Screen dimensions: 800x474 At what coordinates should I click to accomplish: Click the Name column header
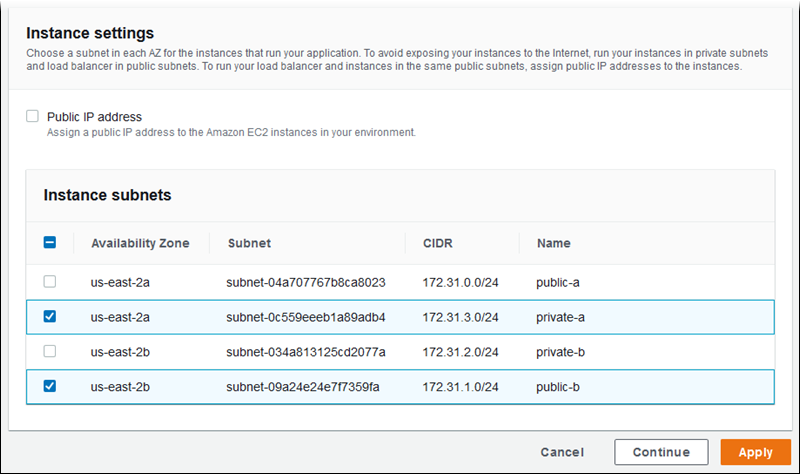553,243
